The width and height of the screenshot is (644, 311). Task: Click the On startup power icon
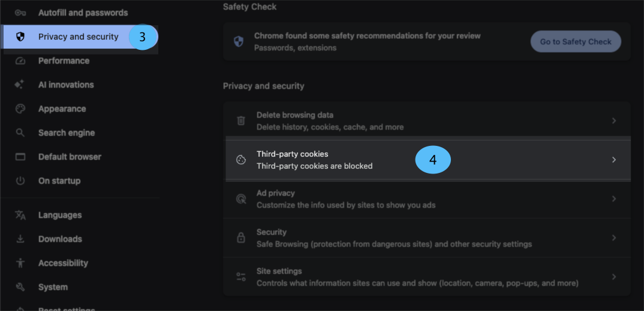point(20,181)
